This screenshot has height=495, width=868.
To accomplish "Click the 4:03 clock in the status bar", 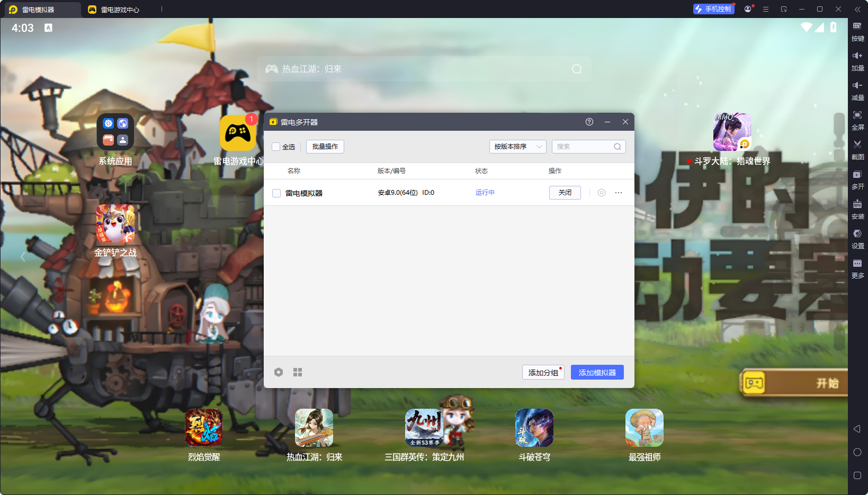I will click(23, 28).
